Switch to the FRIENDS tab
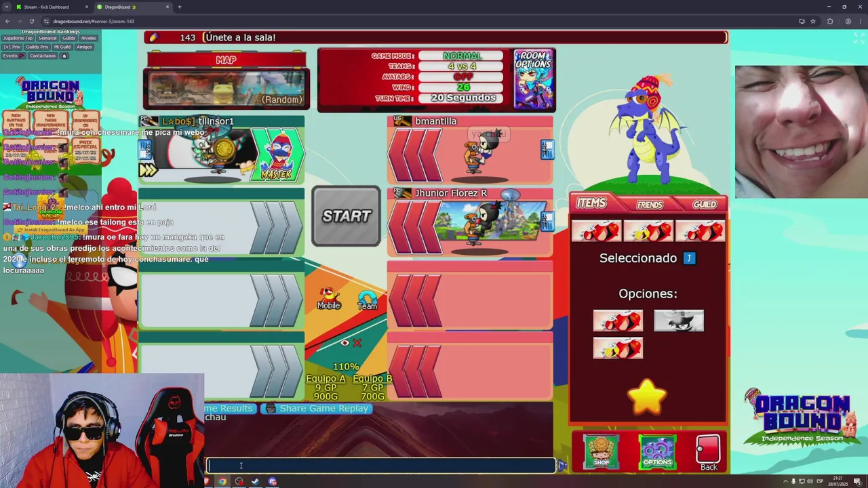The image size is (868, 488). click(x=650, y=205)
